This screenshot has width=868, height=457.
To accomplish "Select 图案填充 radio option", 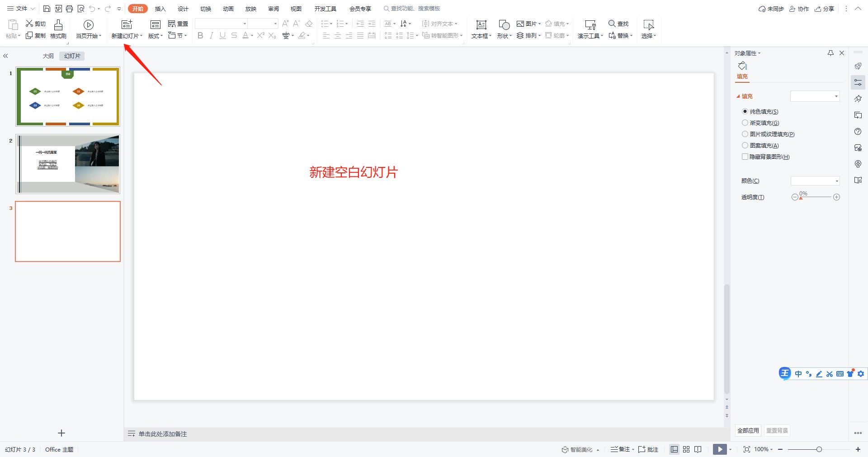I will click(x=745, y=145).
